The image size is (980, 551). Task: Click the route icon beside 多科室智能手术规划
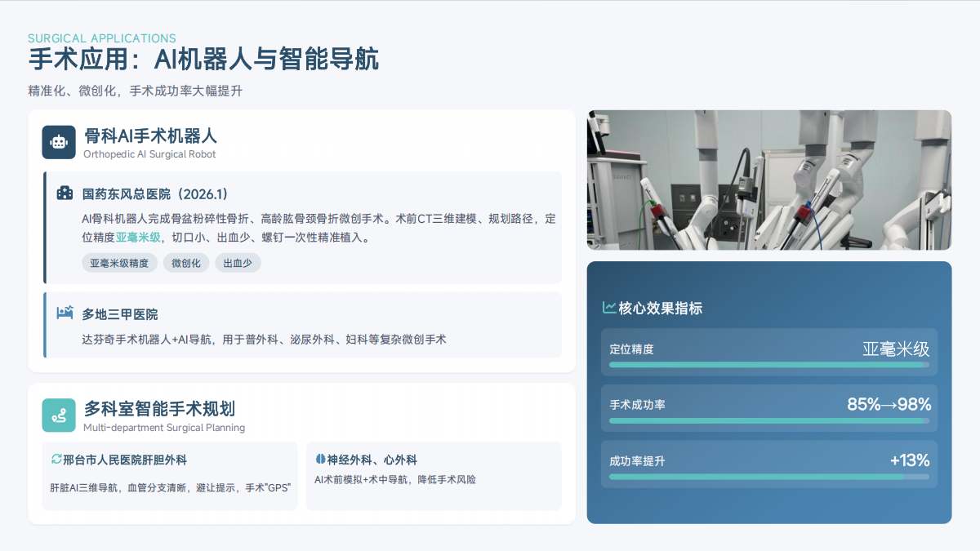(x=59, y=415)
